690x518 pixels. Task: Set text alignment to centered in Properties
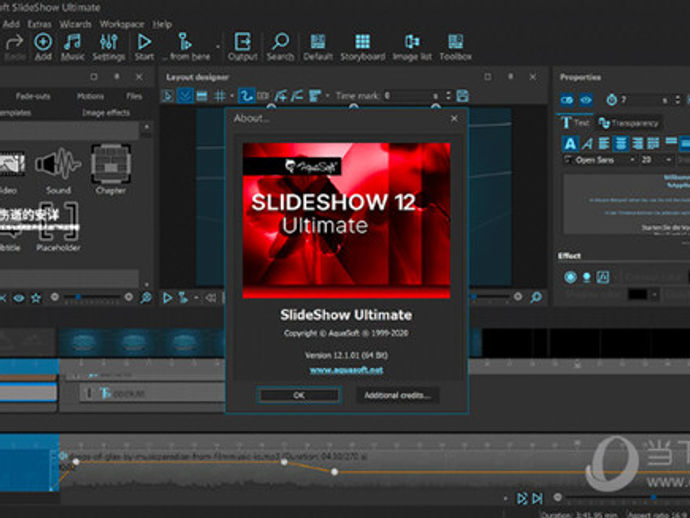620,143
